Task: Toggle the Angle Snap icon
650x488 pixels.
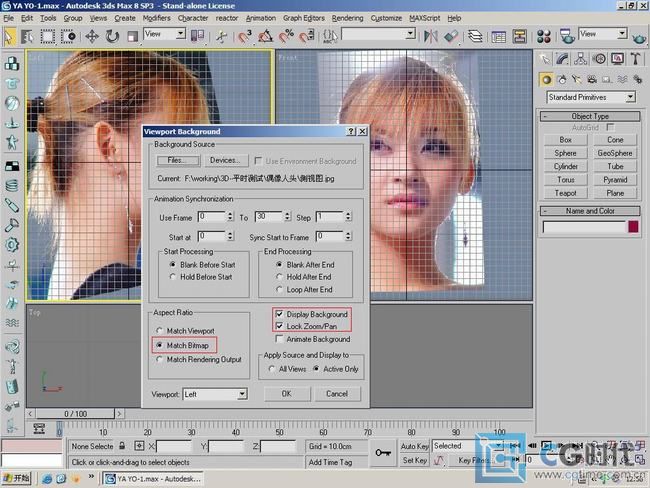Action: [265, 36]
